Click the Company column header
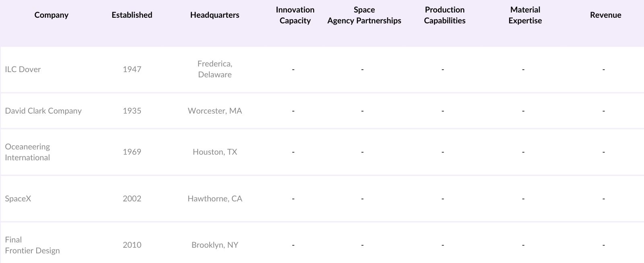 click(52, 15)
